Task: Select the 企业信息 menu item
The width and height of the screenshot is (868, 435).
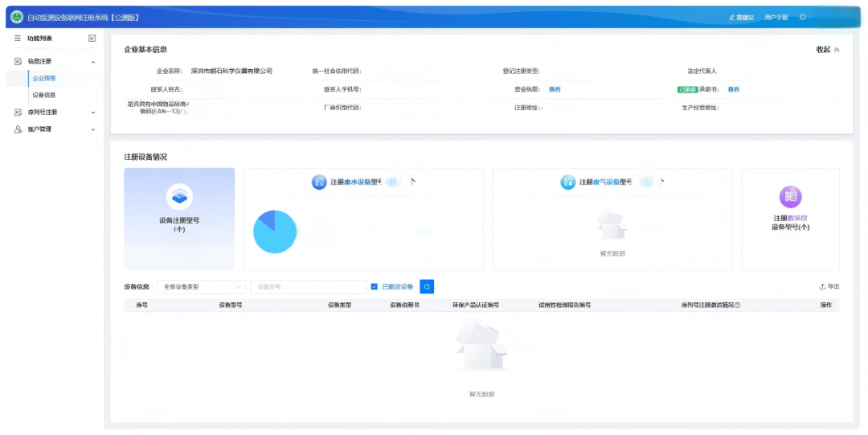Action: coord(44,78)
